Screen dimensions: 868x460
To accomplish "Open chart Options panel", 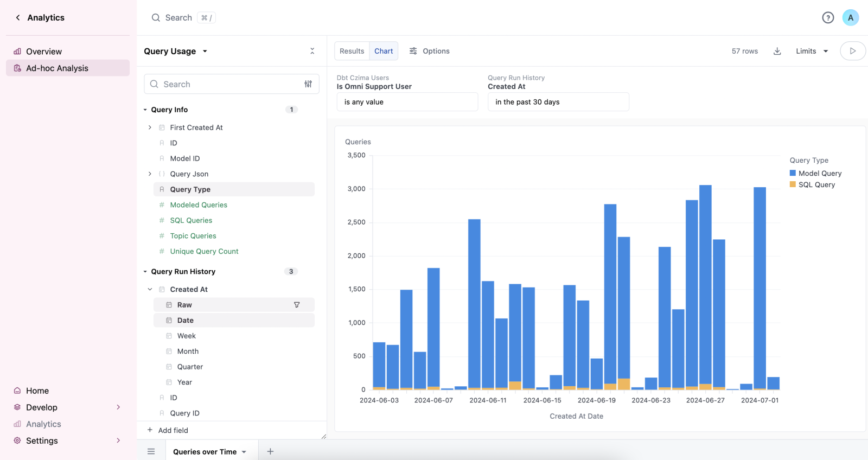I will (x=429, y=51).
